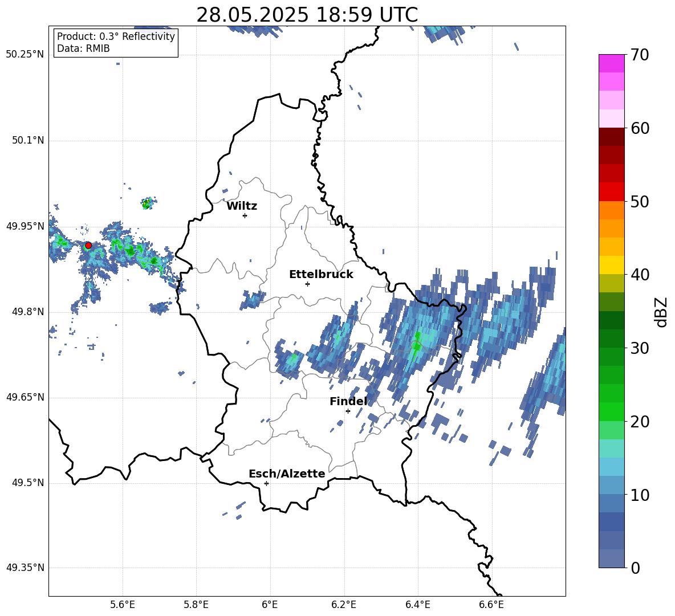Click the Ettelbruck city label
675x616 pixels.
pyautogui.click(x=321, y=275)
